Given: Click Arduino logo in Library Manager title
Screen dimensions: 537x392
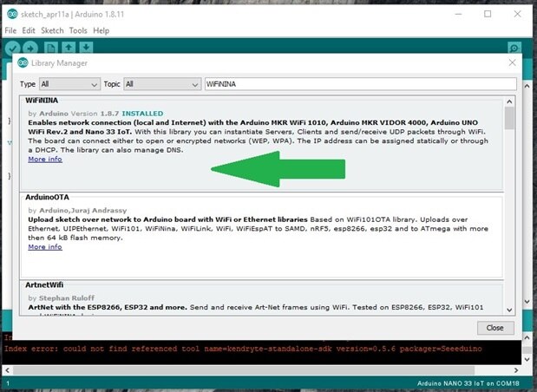Looking at the screenshot, I should pyautogui.click(x=23, y=63).
